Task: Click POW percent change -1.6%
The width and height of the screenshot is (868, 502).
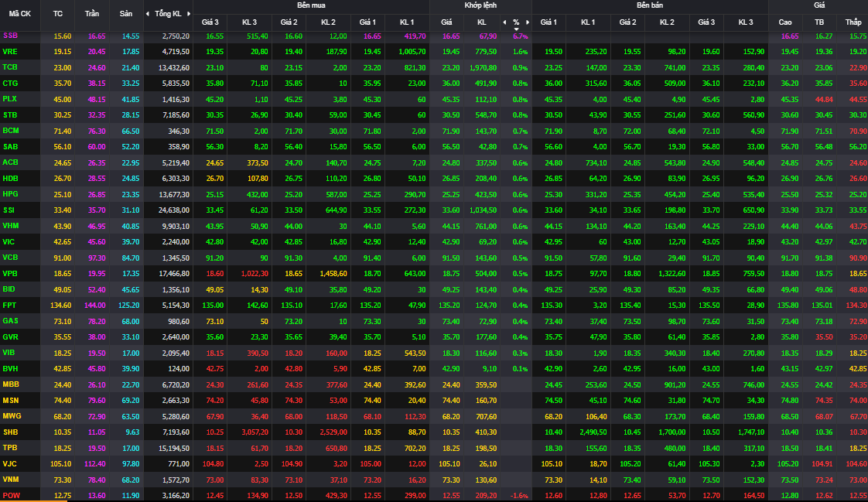Action: coord(518,496)
